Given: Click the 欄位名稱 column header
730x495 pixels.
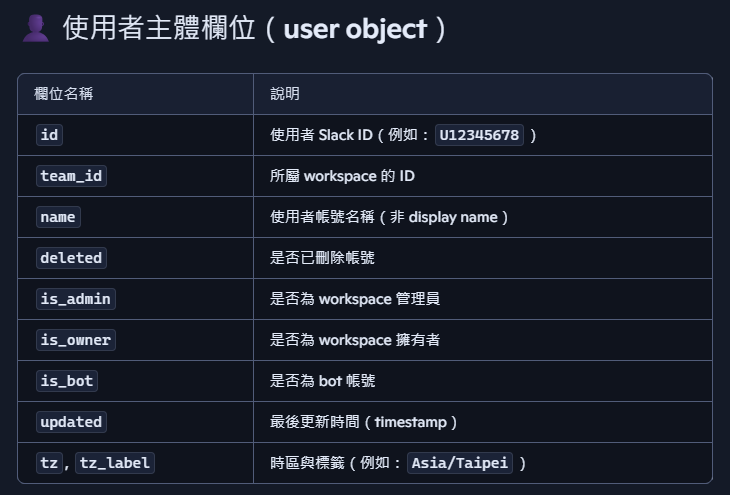Looking at the screenshot, I should point(66,94).
